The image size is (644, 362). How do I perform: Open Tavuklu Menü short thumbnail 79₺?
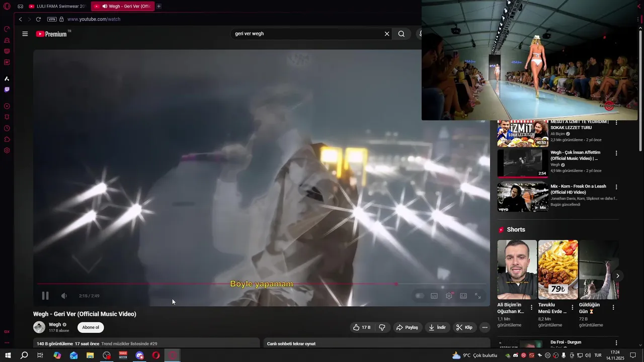point(558,269)
